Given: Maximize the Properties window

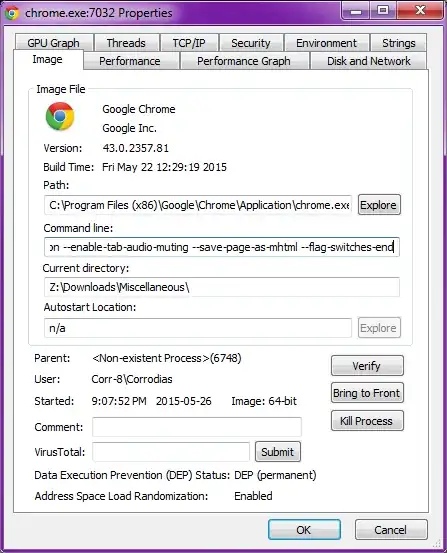Looking at the screenshot, I should (x=383, y=11).
